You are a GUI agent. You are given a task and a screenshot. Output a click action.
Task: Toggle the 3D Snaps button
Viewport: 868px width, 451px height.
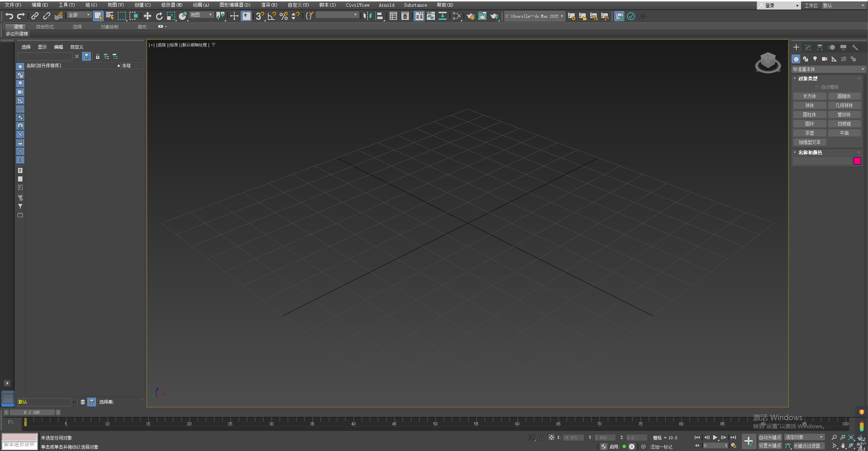coord(260,16)
